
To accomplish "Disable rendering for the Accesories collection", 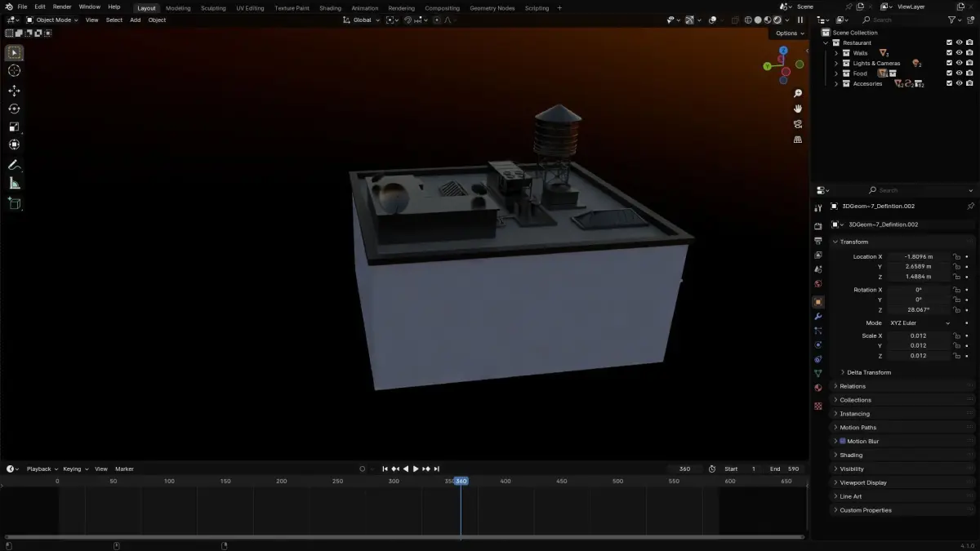I will pos(969,83).
